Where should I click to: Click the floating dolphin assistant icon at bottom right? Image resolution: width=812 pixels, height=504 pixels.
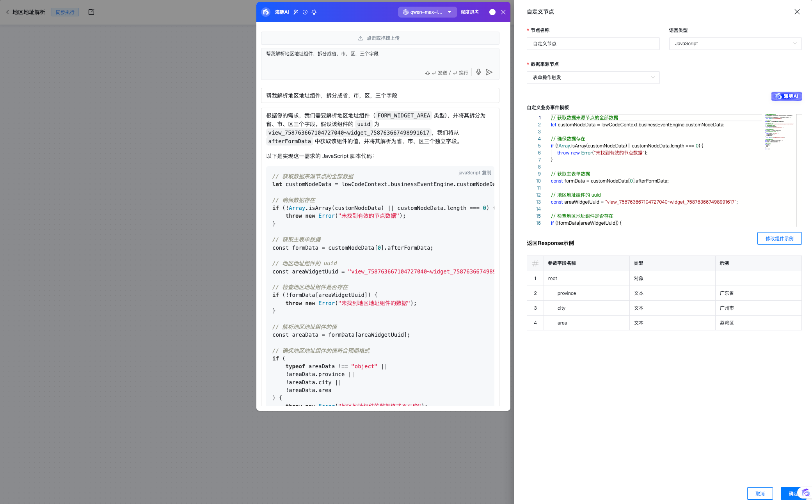pos(805,493)
